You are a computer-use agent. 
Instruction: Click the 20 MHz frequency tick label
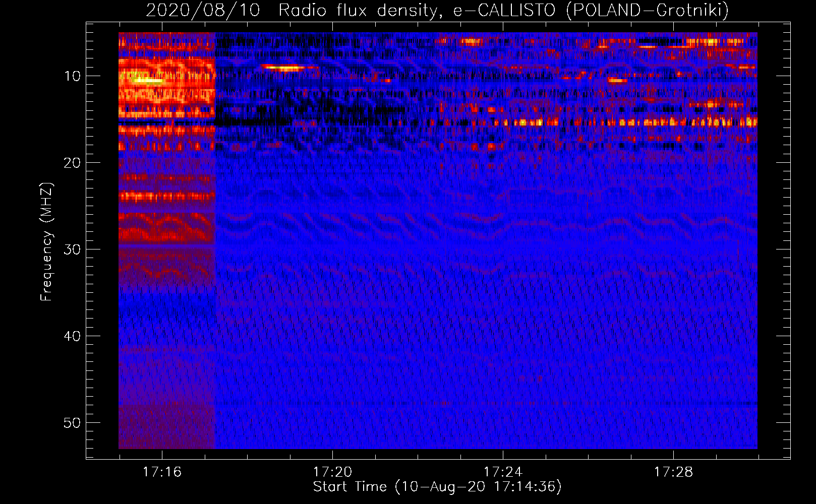(73, 163)
